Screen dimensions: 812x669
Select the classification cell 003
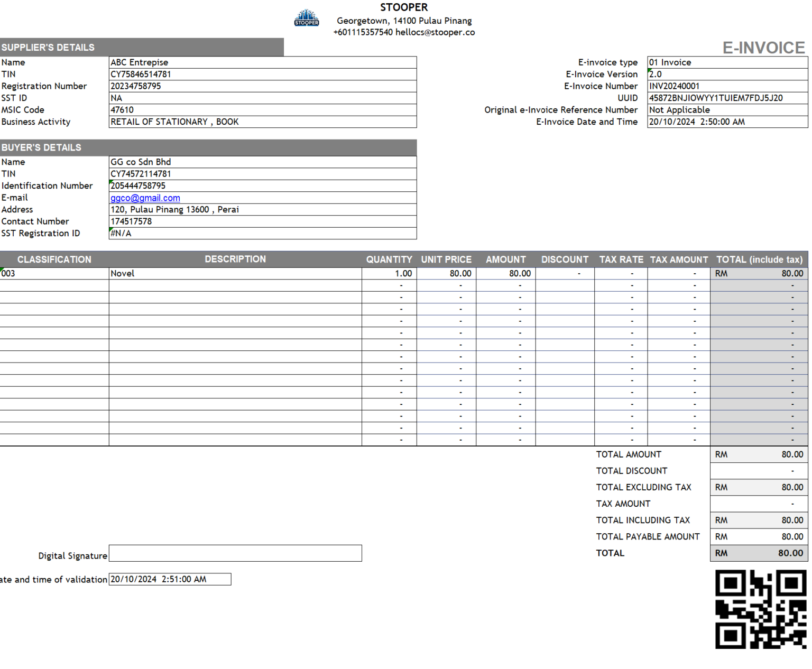[x=54, y=274]
